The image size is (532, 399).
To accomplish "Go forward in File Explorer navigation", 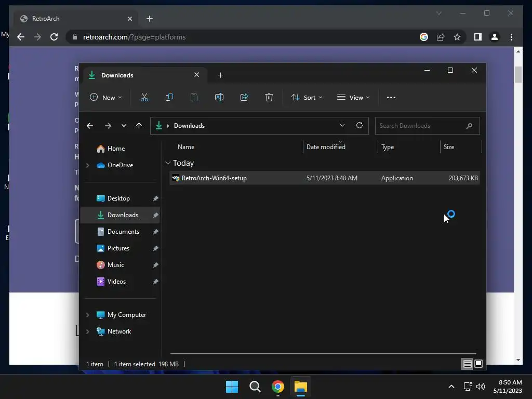I will click(108, 126).
